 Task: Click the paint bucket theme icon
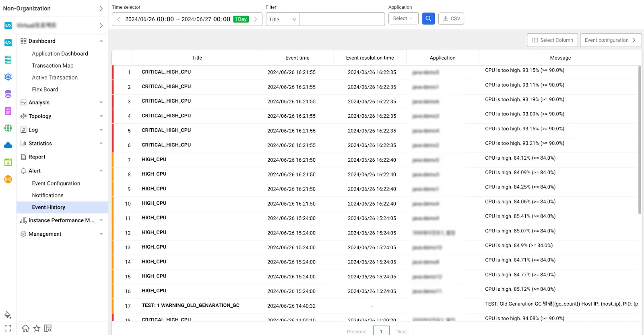coord(8,314)
